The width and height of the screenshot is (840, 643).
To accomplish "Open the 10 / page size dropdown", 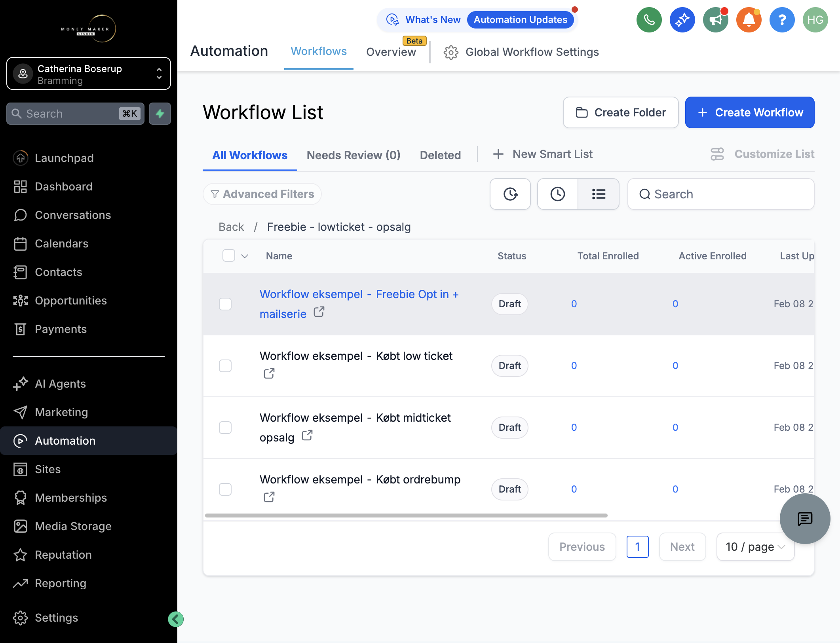I will [755, 547].
